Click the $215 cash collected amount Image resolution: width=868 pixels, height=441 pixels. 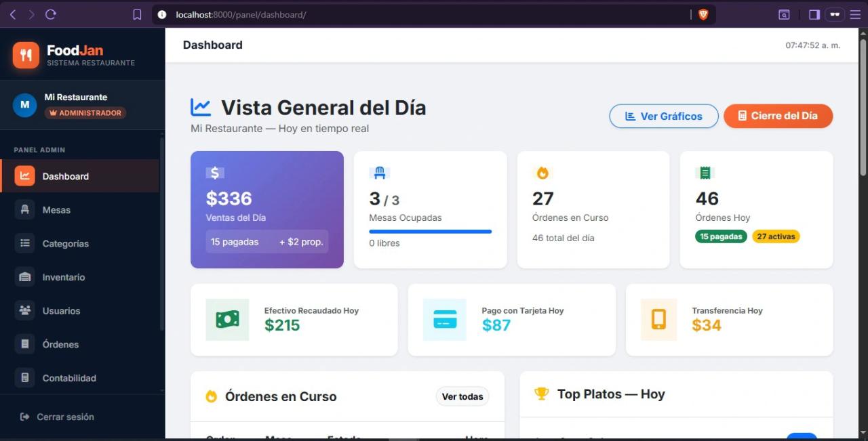(x=282, y=325)
